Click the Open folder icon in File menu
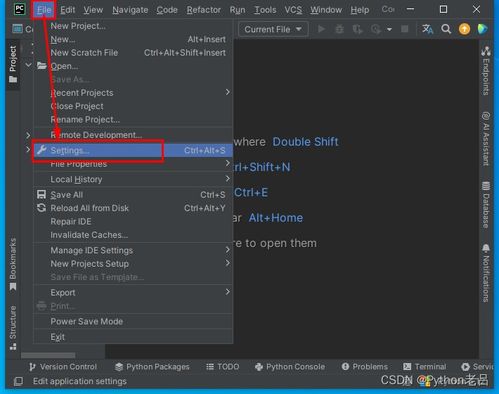Screen dimensions: 499x394 tap(42, 66)
